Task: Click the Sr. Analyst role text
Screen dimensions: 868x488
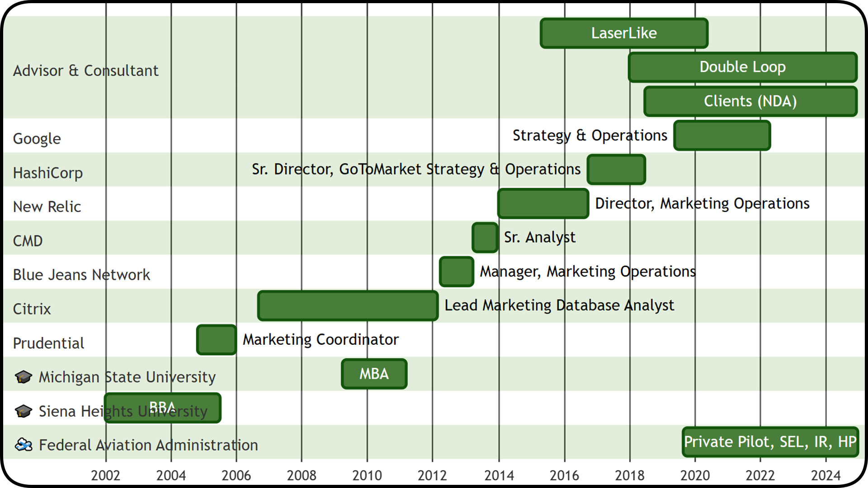Action: point(540,238)
